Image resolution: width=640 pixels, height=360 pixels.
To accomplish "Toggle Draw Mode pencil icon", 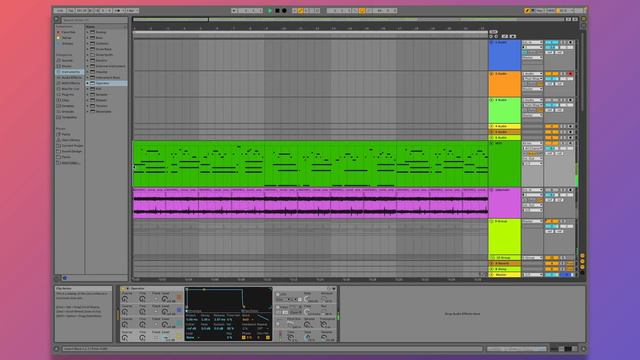I will [x=527, y=11].
